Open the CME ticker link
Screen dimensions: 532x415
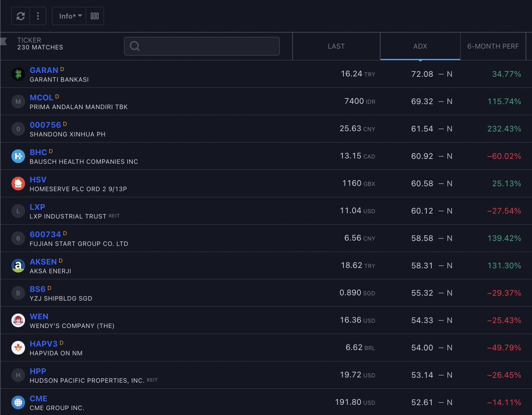[39, 399]
